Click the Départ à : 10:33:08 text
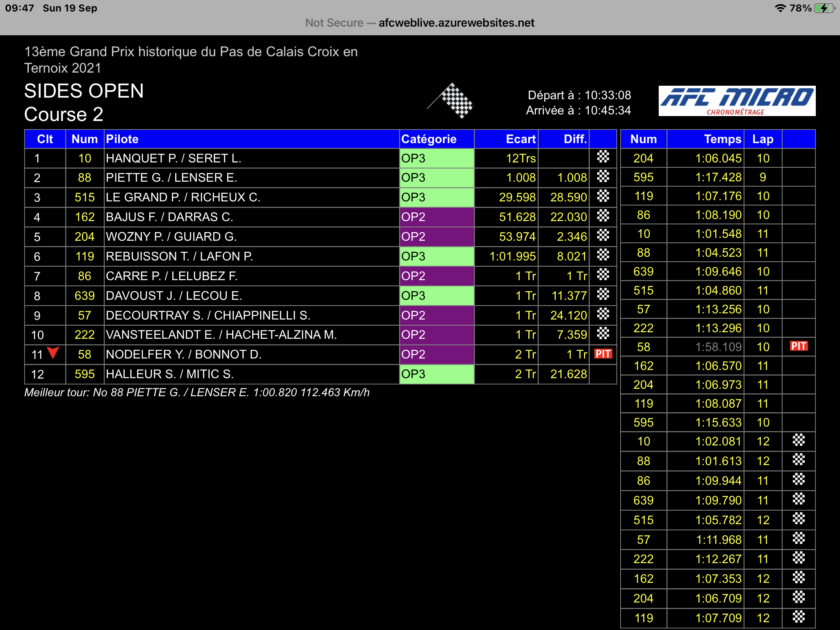840x630 pixels. (579, 95)
